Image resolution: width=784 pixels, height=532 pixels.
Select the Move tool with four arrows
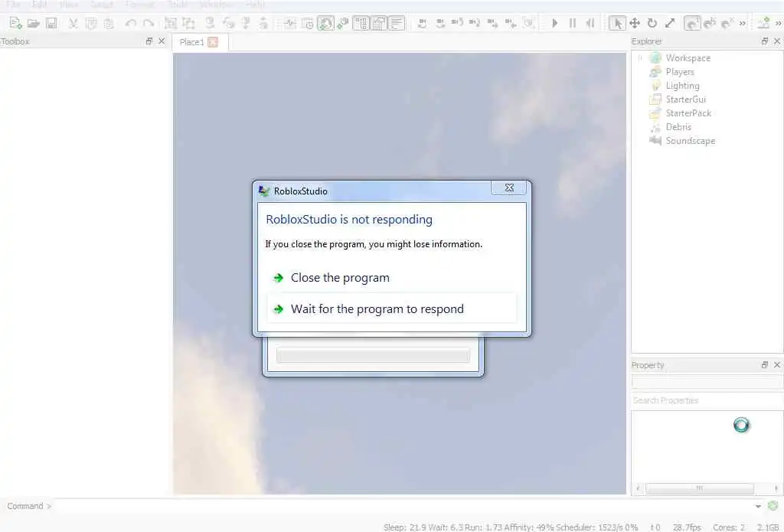[x=635, y=23]
